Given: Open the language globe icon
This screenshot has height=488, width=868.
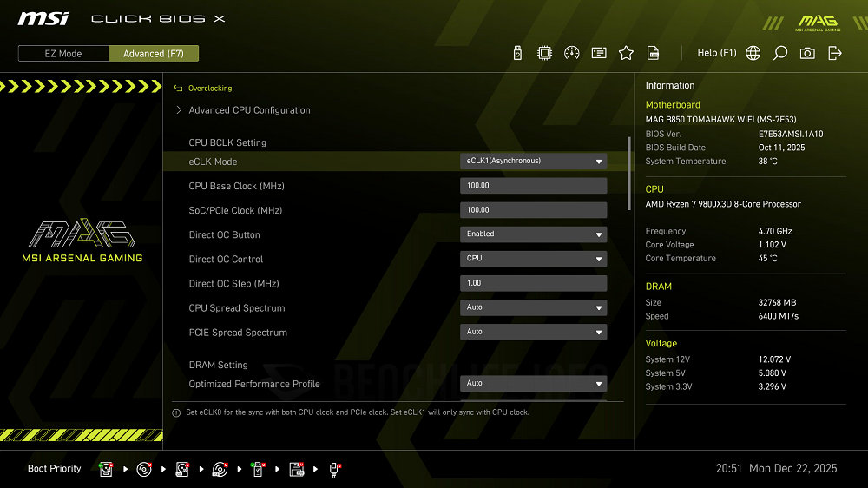Looking at the screenshot, I should [753, 53].
